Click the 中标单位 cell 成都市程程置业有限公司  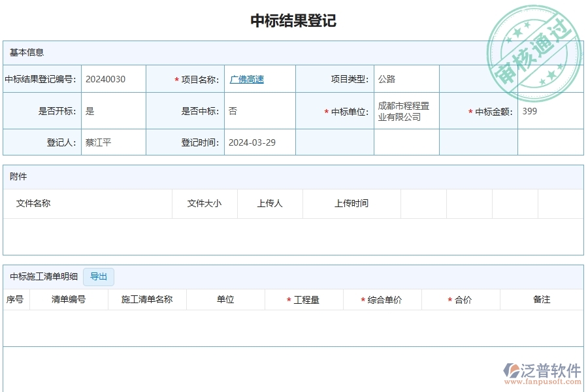[x=406, y=110]
